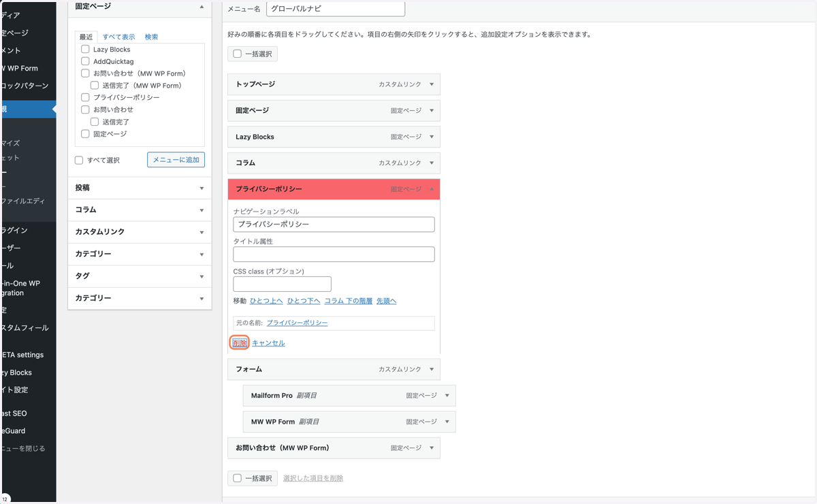Collapse プライバシーポリシー menu item arrow
This screenshot has width=817, height=504.
(432, 189)
